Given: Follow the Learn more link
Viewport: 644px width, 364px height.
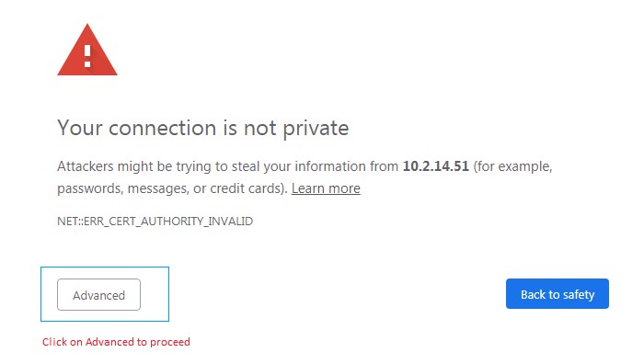Looking at the screenshot, I should click(x=326, y=188).
